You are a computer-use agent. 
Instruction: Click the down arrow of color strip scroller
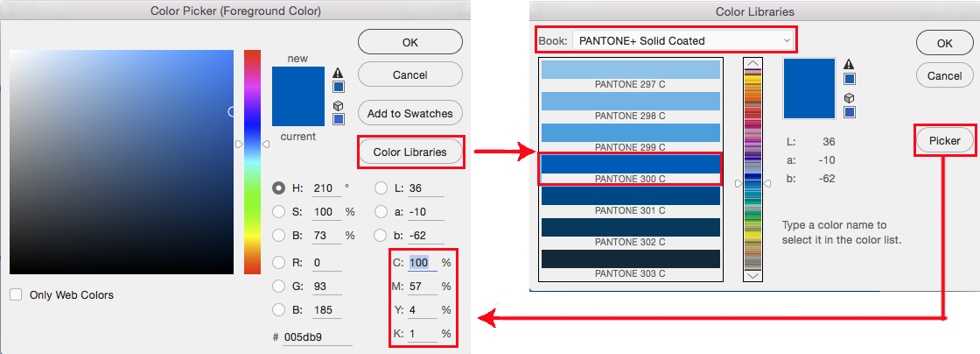pos(753,276)
